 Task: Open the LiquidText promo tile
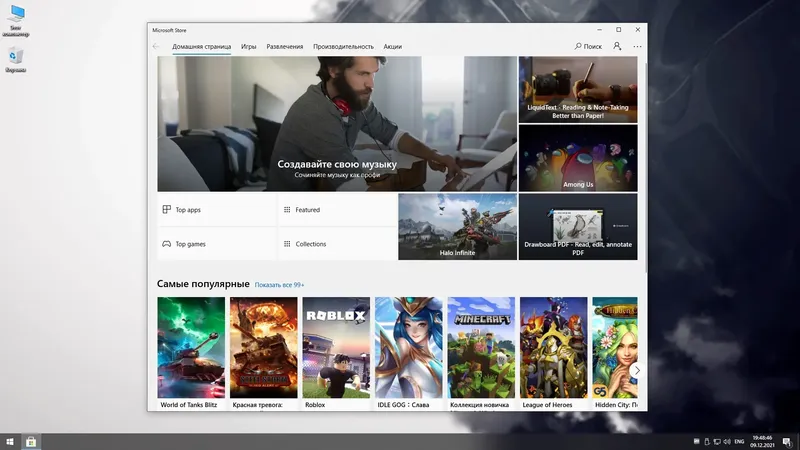pos(578,89)
